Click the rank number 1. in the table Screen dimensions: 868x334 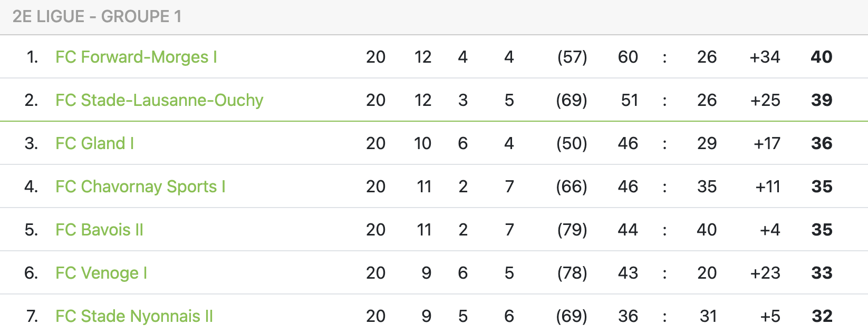point(32,57)
